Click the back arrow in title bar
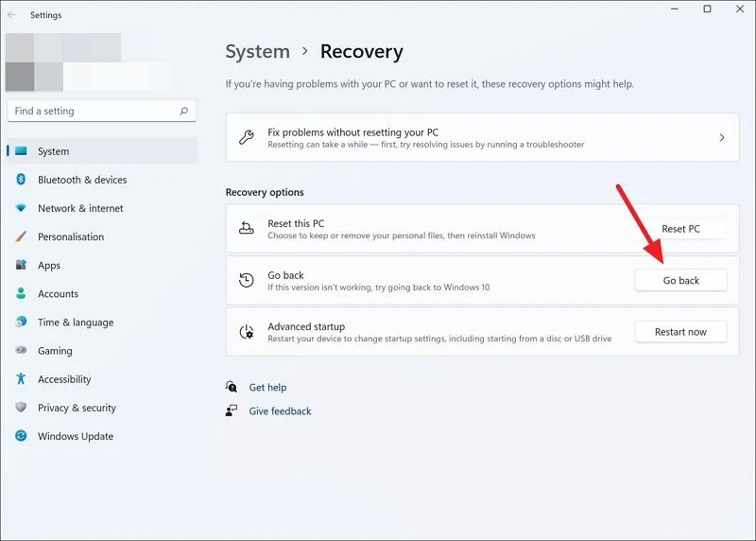The height and width of the screenshot is (541, 756). coord(11,14)
